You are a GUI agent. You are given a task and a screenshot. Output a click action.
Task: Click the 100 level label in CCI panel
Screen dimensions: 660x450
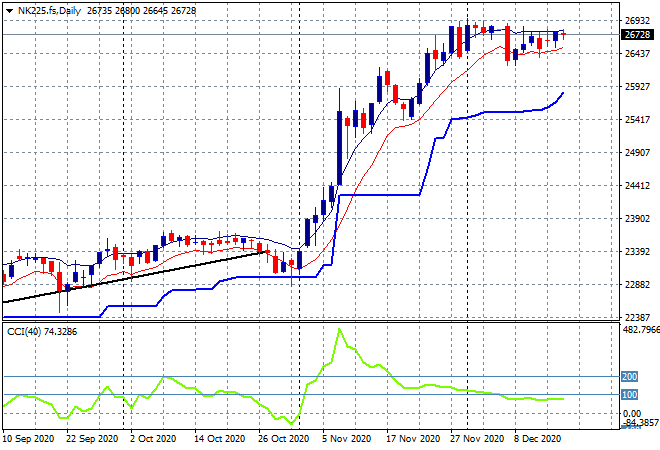click(629, 394)
